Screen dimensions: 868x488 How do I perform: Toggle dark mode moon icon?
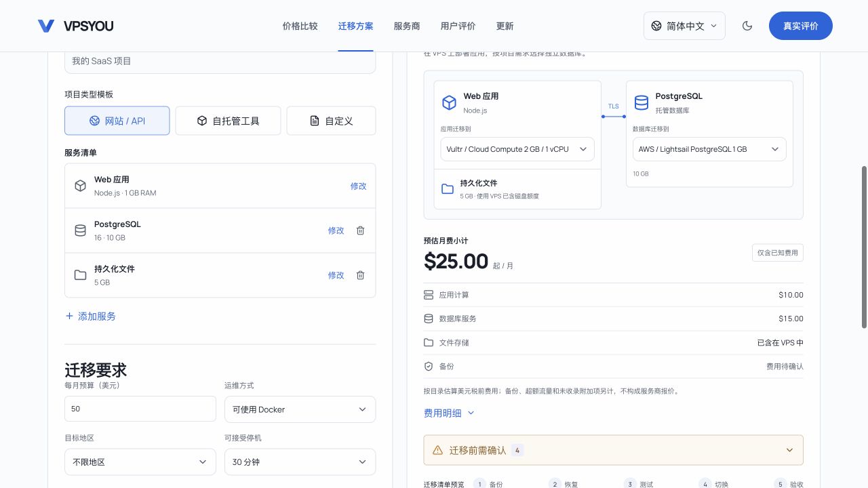pyautogui.click(x=747, y=26)
